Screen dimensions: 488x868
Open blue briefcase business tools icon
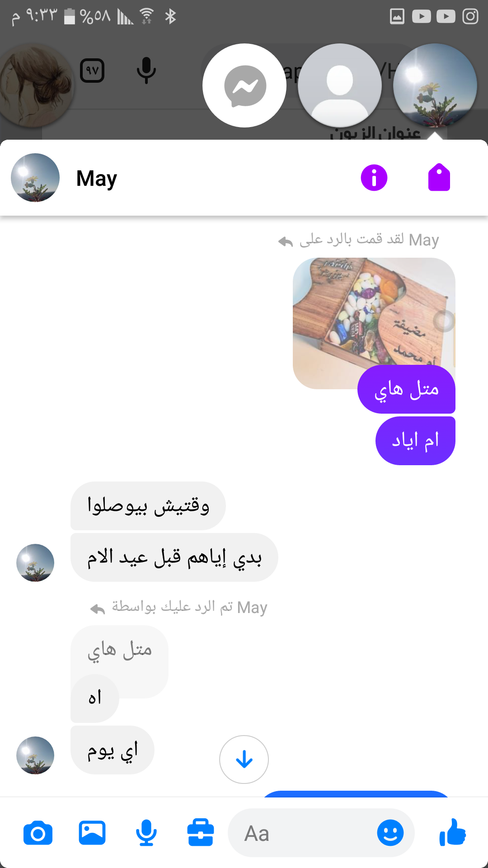point(201,832)
